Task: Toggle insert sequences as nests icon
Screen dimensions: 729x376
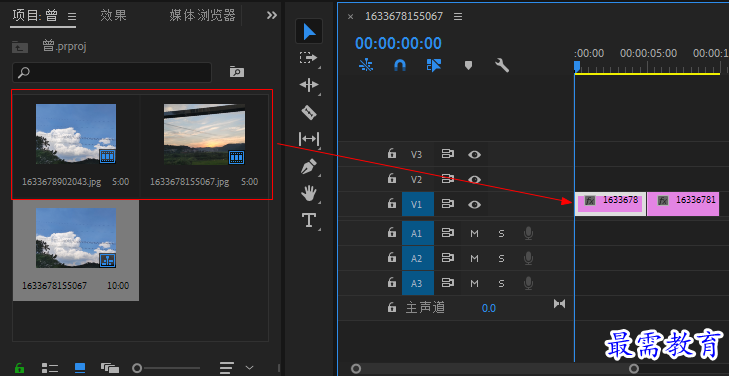Action: (366, 66)
